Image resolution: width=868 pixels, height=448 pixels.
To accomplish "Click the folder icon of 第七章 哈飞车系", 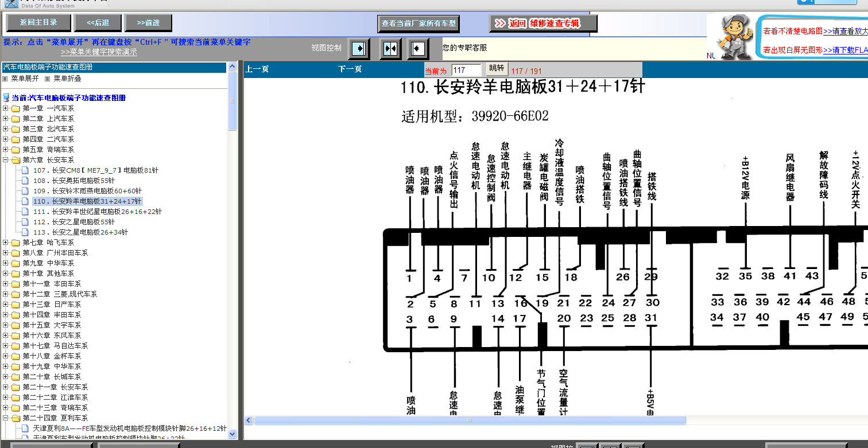I will coord(15,243).
